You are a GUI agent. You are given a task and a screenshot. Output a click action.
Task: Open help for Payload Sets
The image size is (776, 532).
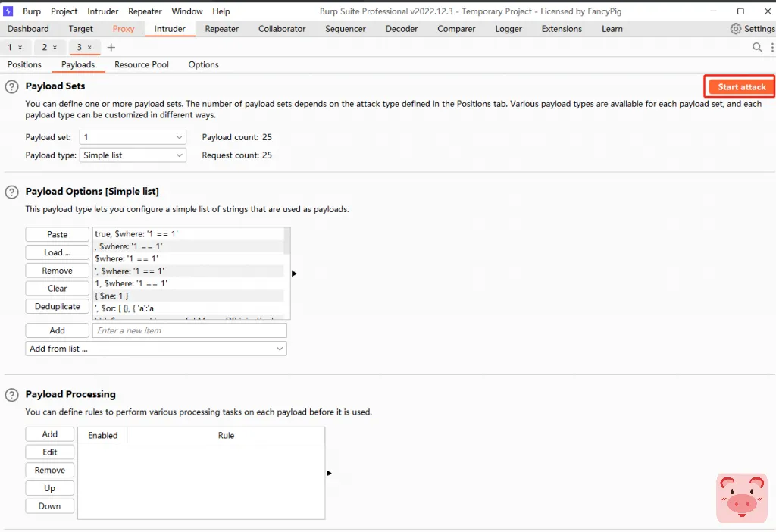[12, 87]
